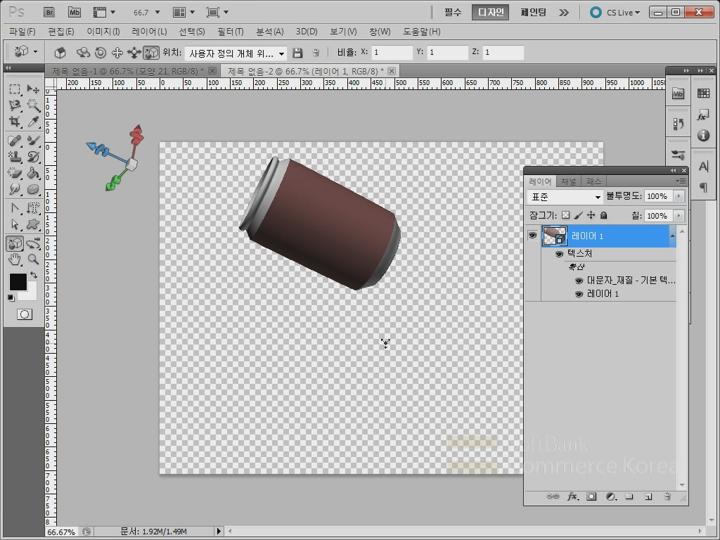Screen dimensions: 720x540
Task: Open 이미지(I) menu
Action: 103,32
